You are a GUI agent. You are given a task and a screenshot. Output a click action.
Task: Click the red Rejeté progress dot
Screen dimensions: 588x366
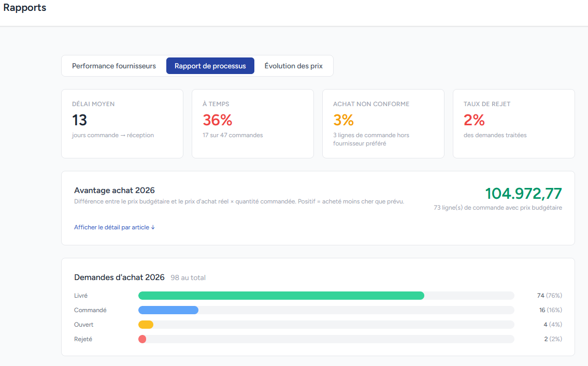(142, 339)
